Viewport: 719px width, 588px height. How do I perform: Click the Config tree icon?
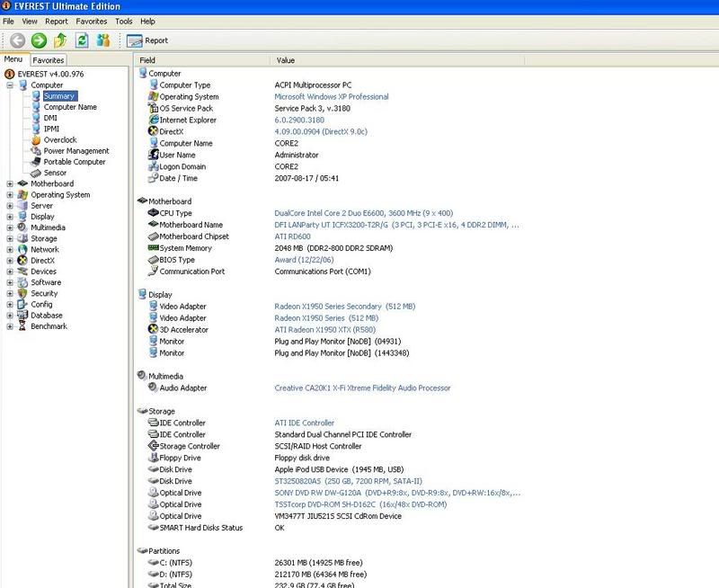click(22, 305)
